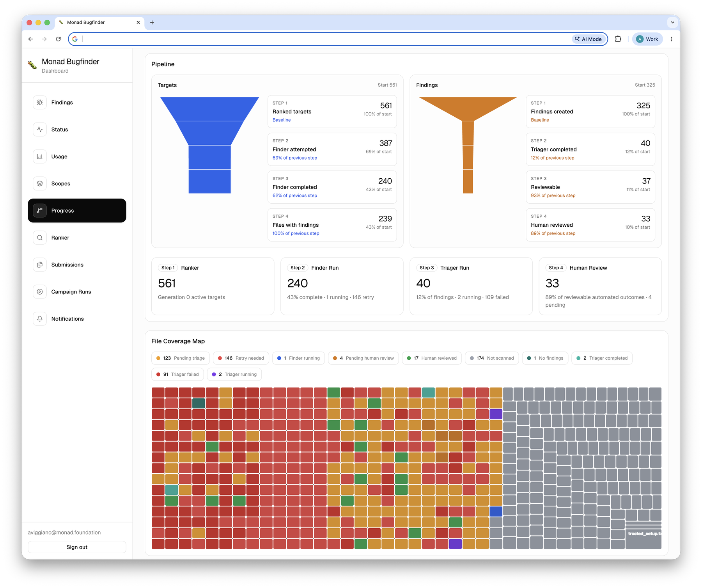Select the Campaign Runs sidebar item

pos(77,291)
